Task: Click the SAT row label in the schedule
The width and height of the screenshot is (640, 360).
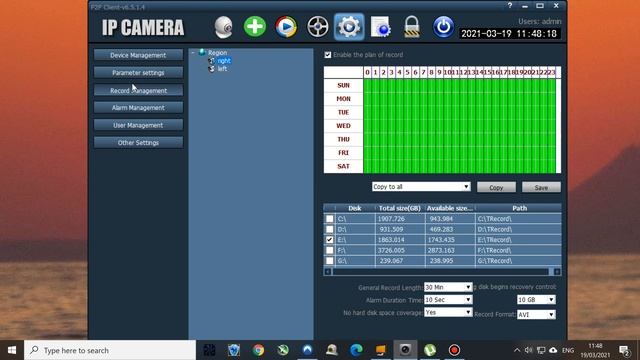Action: coord(343,166)
